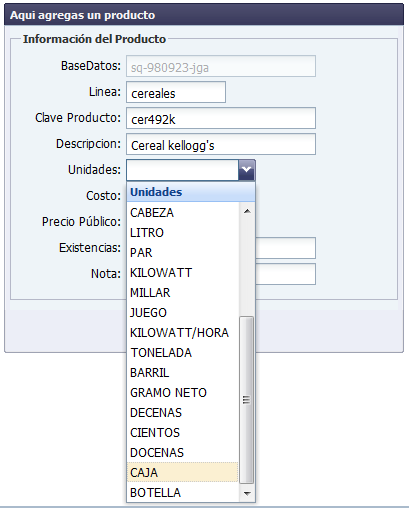Pick TONELADA from the list

(x=182, y=352)
